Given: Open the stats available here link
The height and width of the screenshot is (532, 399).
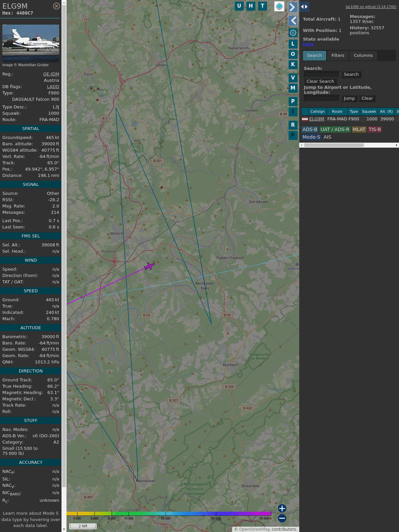Looking at the screenshot, I should [308, 44].
